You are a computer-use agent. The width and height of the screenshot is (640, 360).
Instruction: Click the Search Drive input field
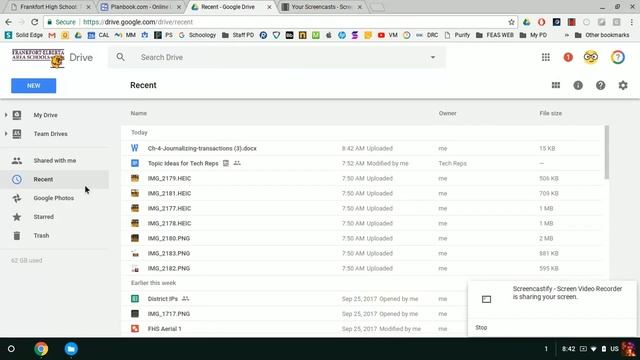[x=278, y=58]
